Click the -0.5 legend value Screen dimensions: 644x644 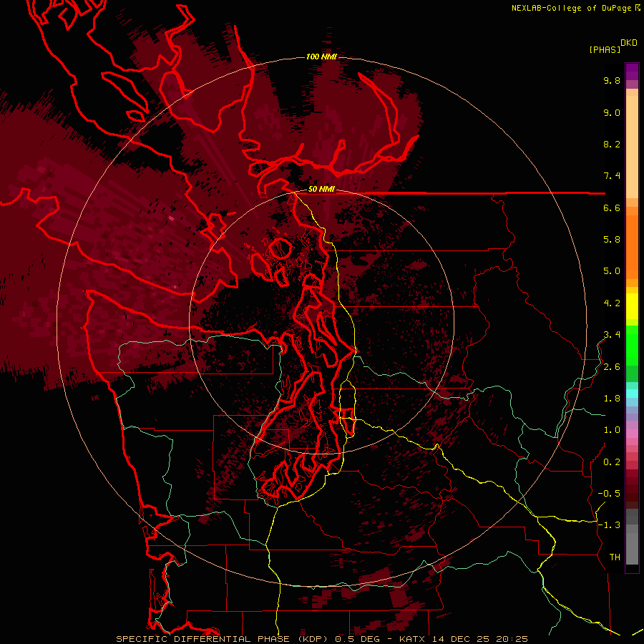click(609, 494)
